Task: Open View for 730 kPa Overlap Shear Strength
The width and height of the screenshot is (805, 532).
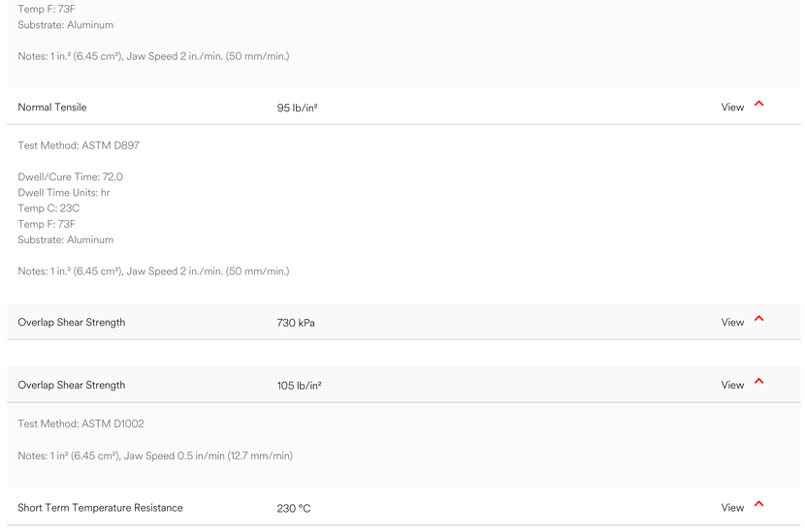Action: tap(732, 323)
